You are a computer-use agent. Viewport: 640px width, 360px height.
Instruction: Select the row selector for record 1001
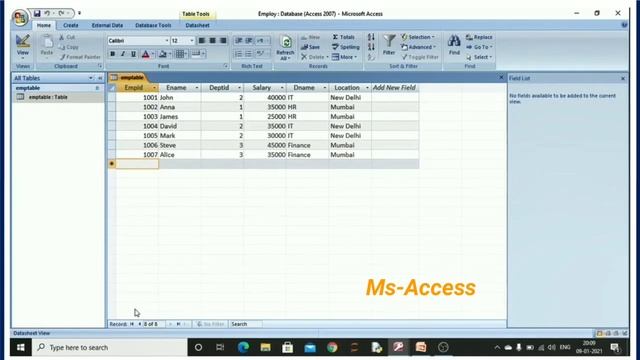pos(112,98)
